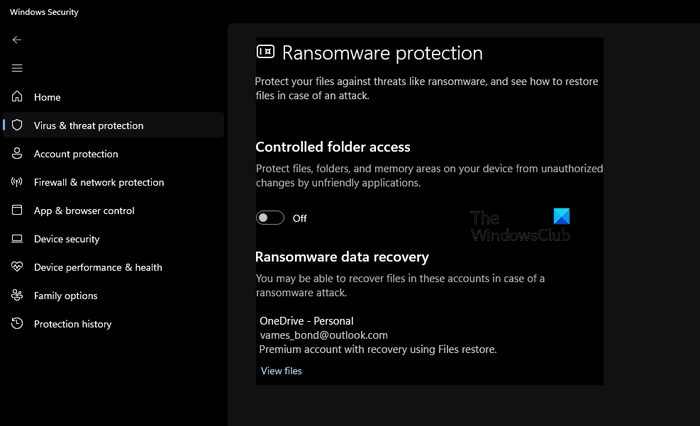Image resolution: width=700 pixels, height=426 pixels.
Task: Click the App & browser control icon
Action: point(16,211)
